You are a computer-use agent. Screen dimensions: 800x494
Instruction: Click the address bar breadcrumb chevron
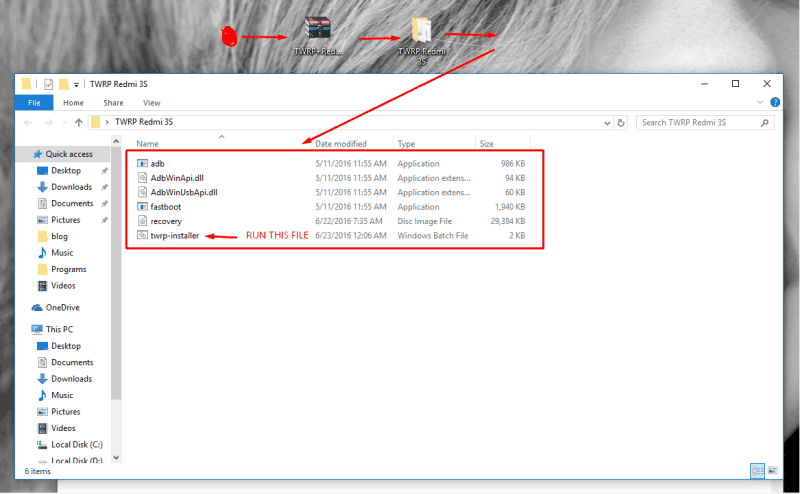107,122
